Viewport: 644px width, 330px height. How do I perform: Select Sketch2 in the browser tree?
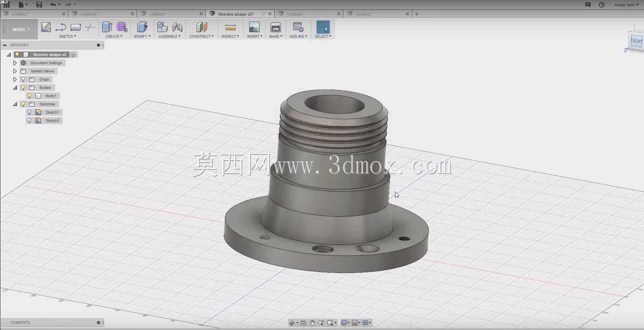(52, 121)
